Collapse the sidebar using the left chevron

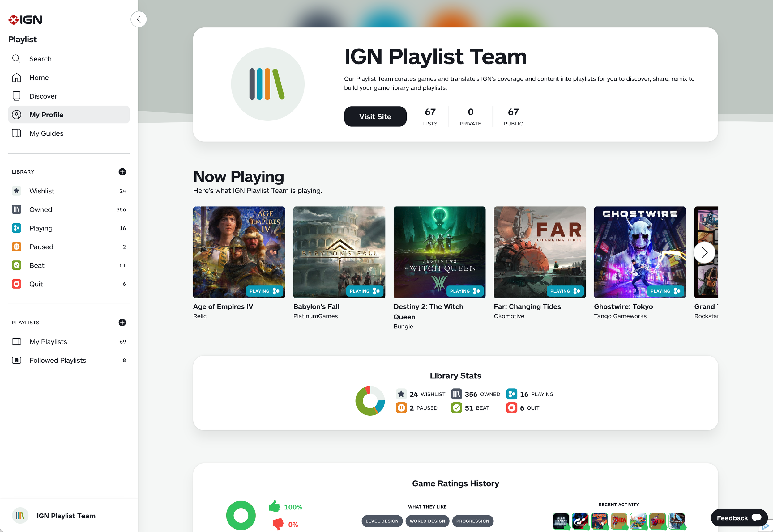pyautogui.click(x=139, y=19)
